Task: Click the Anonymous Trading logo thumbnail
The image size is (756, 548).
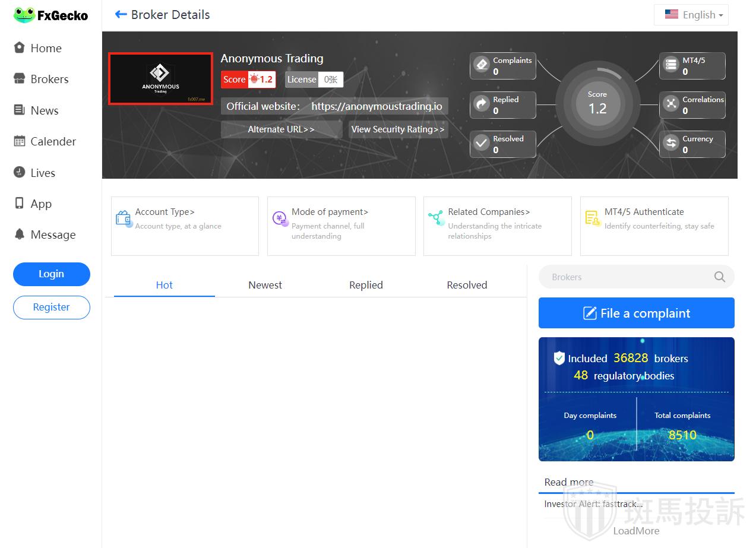Action: 160,79
